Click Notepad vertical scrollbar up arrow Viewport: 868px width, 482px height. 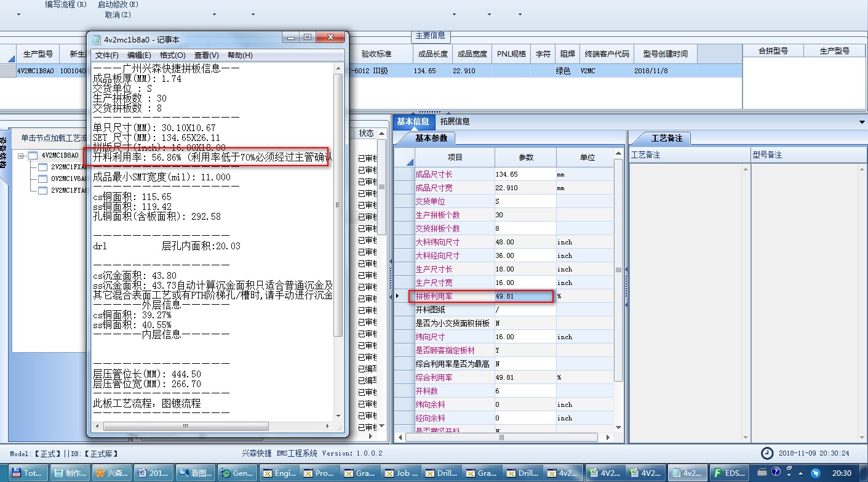click(338, 68)
